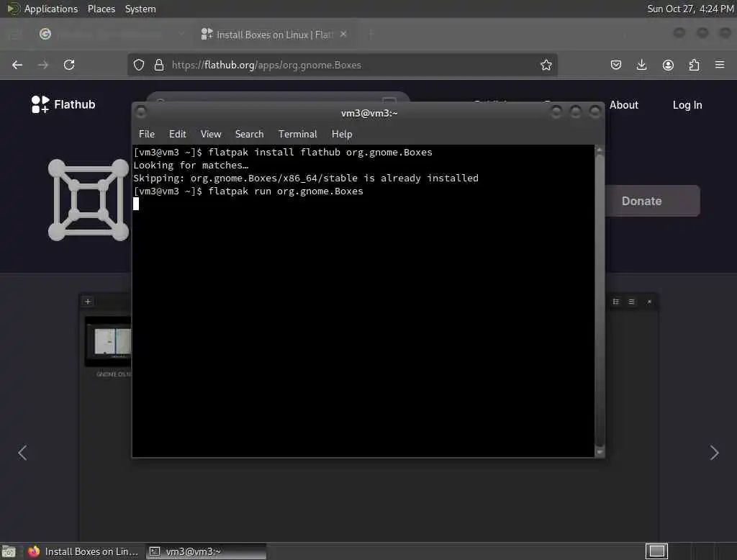
Task: Open the tracking protection shield icon
Action: pyautogui.click(x=139, y=65)
